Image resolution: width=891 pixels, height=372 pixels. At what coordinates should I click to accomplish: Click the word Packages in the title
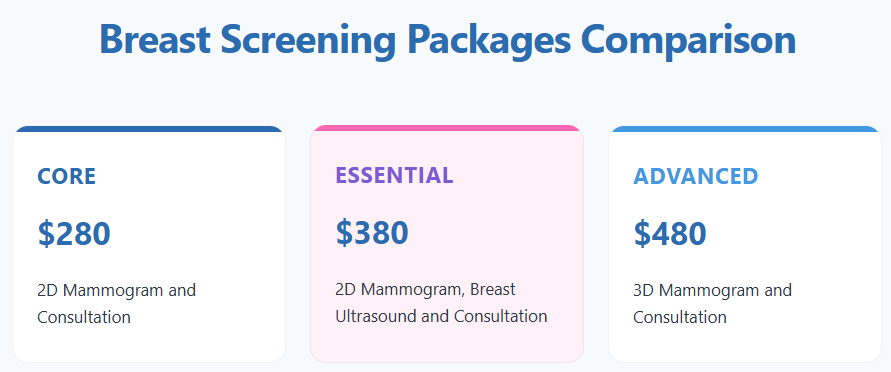[x=488, y=41]
